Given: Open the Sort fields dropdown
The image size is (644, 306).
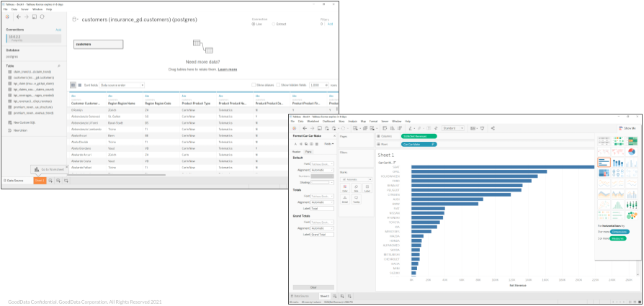Looking at the screenshot, I should click(x=122, y=85).
